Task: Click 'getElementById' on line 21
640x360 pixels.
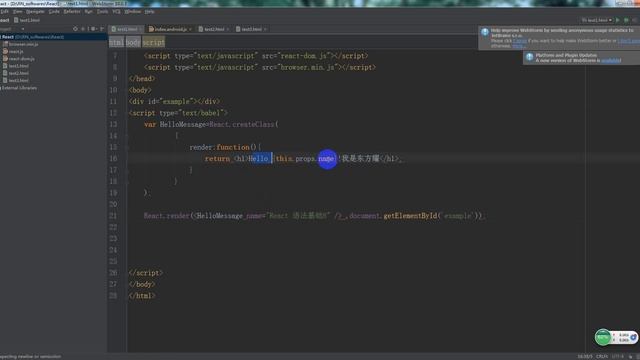Action: pos(410,216)
